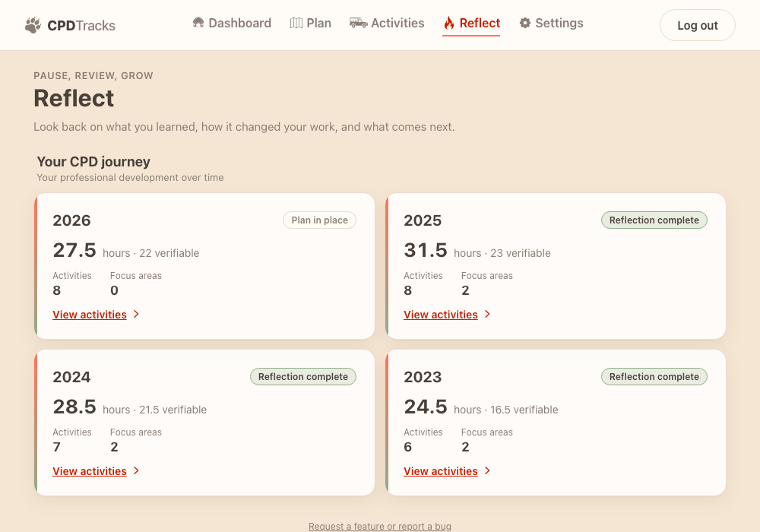Click '21.5 verifiable' text on 2024 card
760x532 pixels.
pos(173,410)
